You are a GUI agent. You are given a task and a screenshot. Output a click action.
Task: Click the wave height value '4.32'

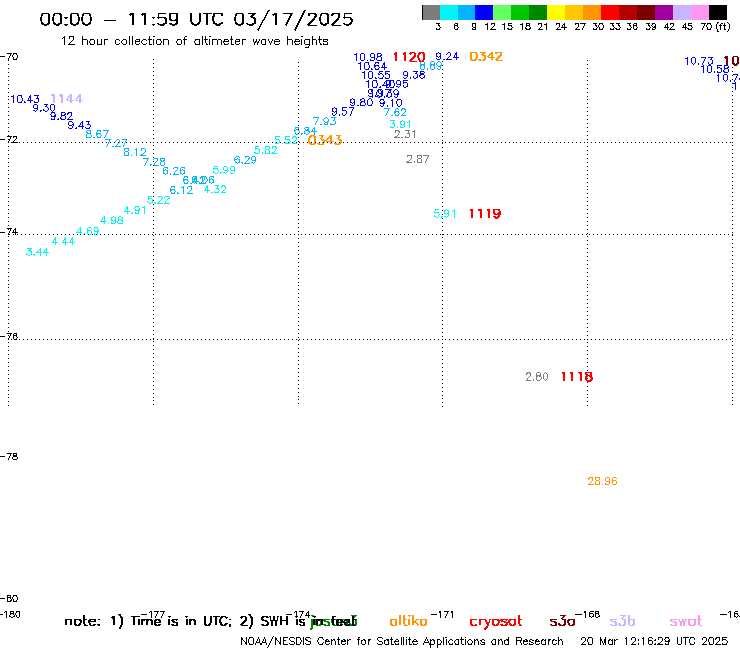215,189
